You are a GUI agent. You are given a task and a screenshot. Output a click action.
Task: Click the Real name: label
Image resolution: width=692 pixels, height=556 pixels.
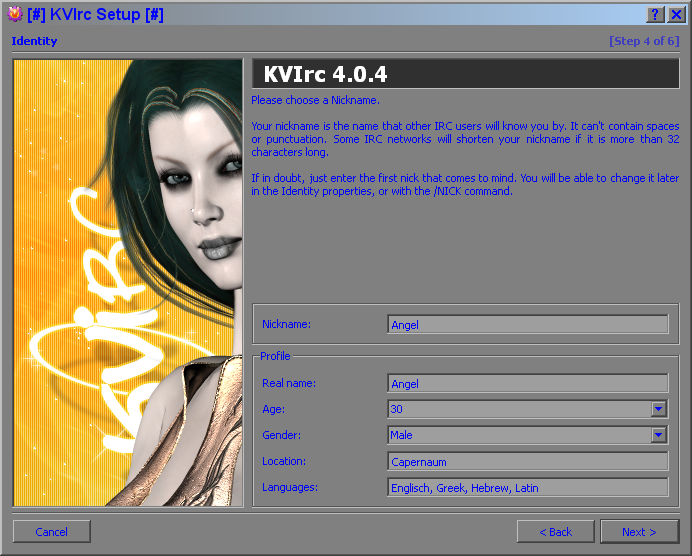[289, 383]
